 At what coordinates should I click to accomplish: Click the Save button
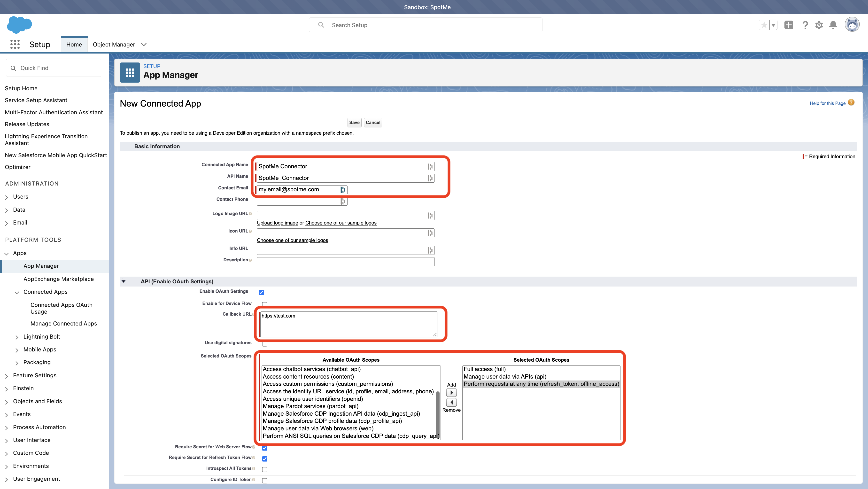354,122
